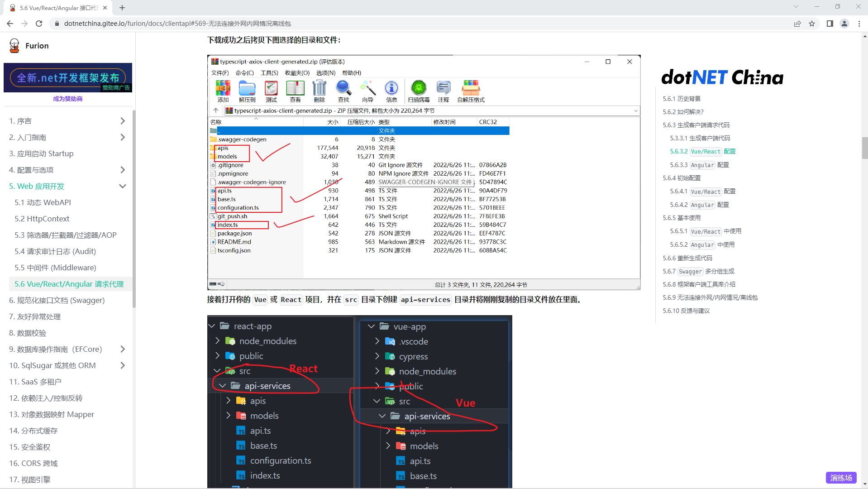This screenshot has width=868, height=489.
Task: Jump to 5.6.5.2 Angular 中使用 section
Action: pos(702,244)
